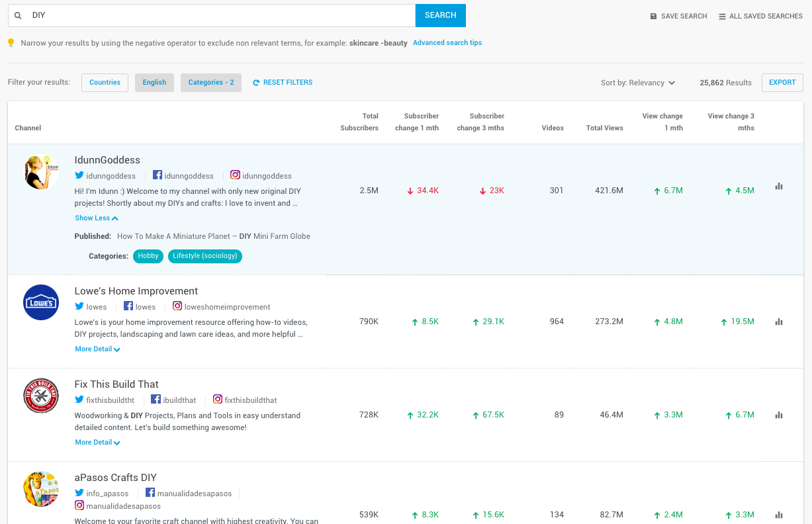Select the Twitter icon for IdunnGoddess
The width and height of the screenshot is (812, 524).
[x=79, y=175]
